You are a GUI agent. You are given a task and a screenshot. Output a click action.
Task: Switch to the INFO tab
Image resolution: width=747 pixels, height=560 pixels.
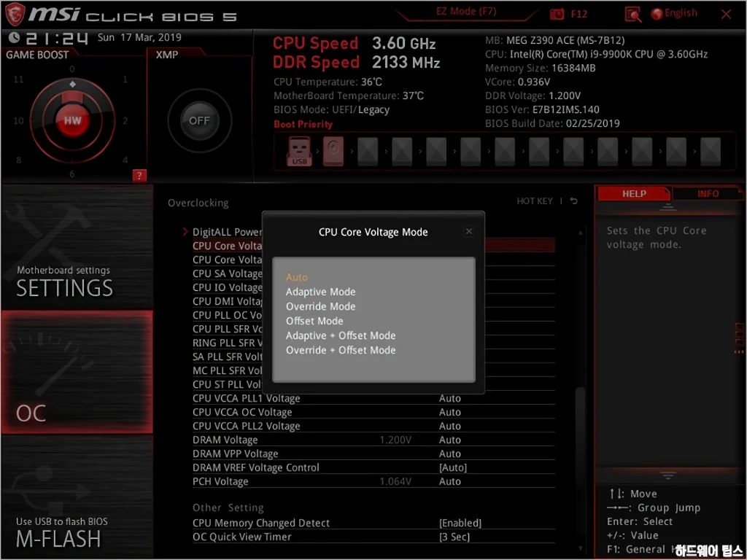click(x=708, y=194)
